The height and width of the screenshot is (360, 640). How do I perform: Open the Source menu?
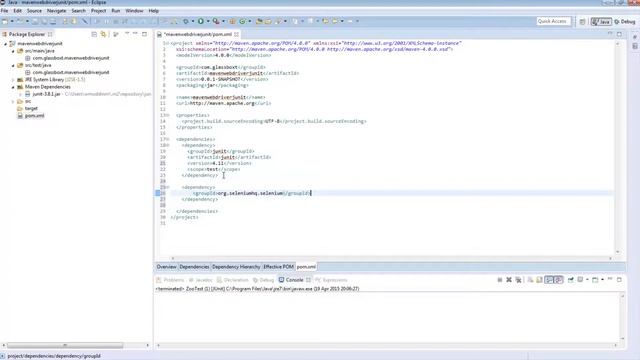point(34,11)
